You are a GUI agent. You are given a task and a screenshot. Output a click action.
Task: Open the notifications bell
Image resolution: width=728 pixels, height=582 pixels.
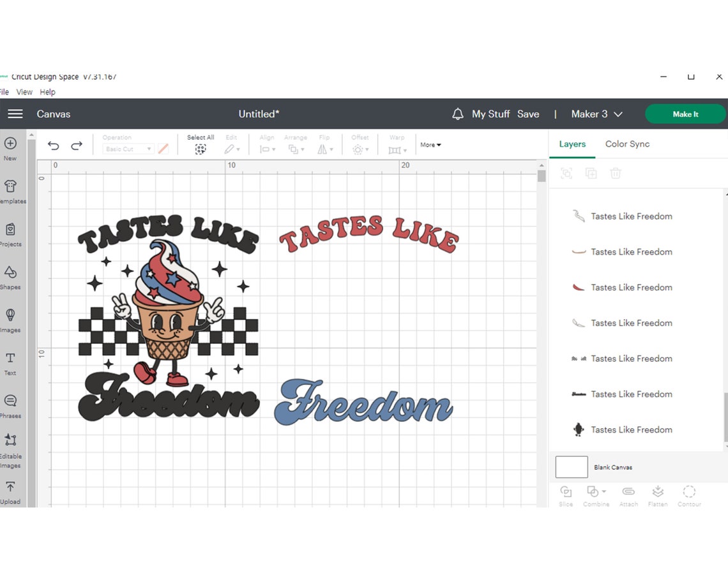pyautogui.click(x=457, y=114)
